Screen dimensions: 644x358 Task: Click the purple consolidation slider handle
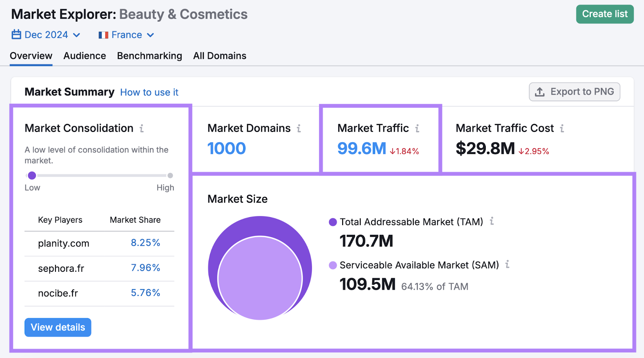32,176
